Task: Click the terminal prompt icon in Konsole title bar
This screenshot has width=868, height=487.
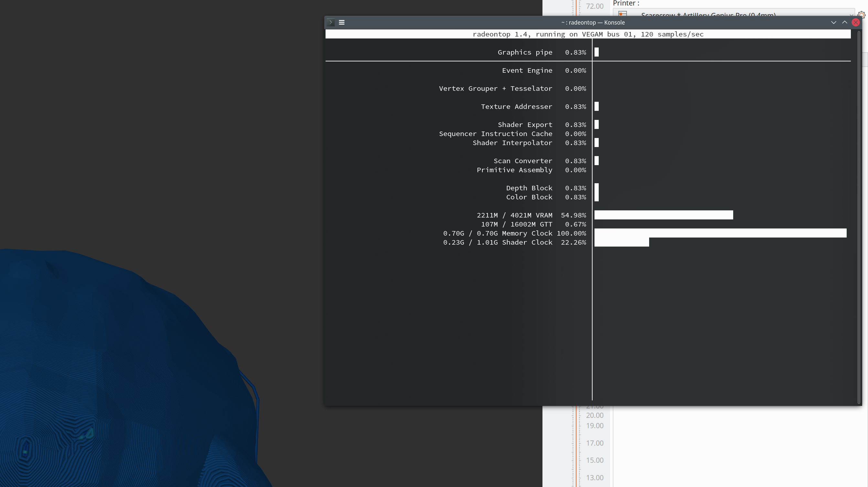Action: (x=331, y=22)
